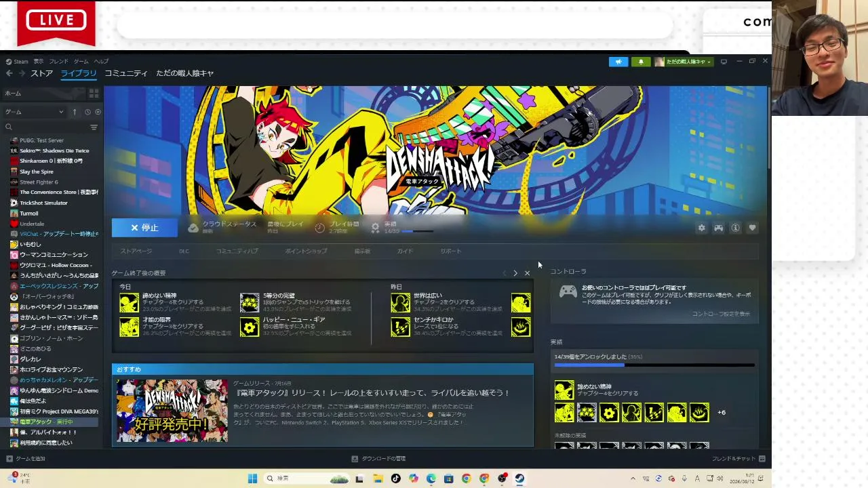Open the library collections grid view icon
Viewport: 868px width, 488px height.
click(94, 93)
